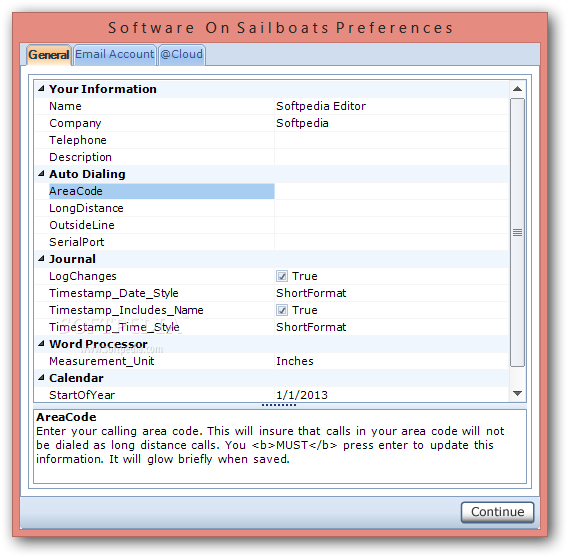This screenshot has width=568, height=557.
Task: Click the AreaCode help description text
Action: [270, 445]
